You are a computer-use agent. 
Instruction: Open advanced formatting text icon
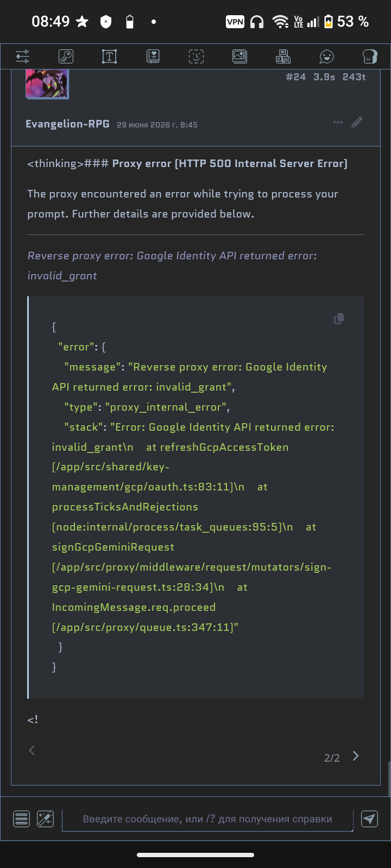pyautogui.click(x=109, y=56)
